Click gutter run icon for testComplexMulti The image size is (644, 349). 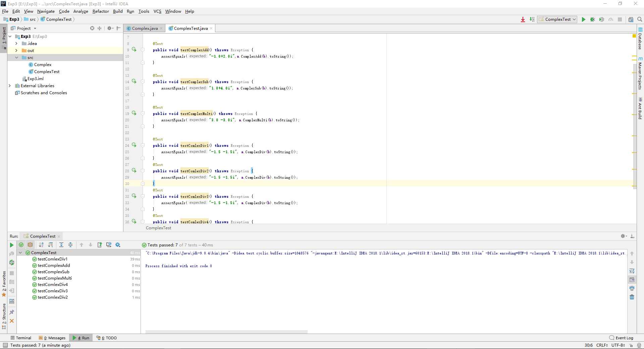(x=134, y=113)
